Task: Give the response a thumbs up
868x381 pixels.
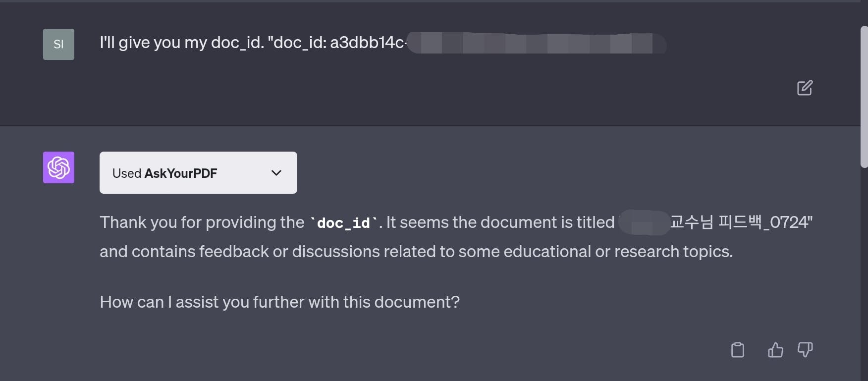Action: [x=775, y=350]
